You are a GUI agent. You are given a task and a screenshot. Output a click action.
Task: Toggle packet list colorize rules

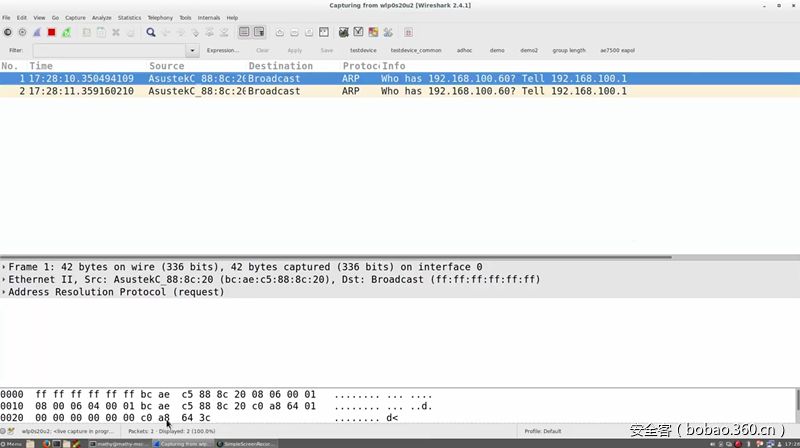(x=244, y=32)
